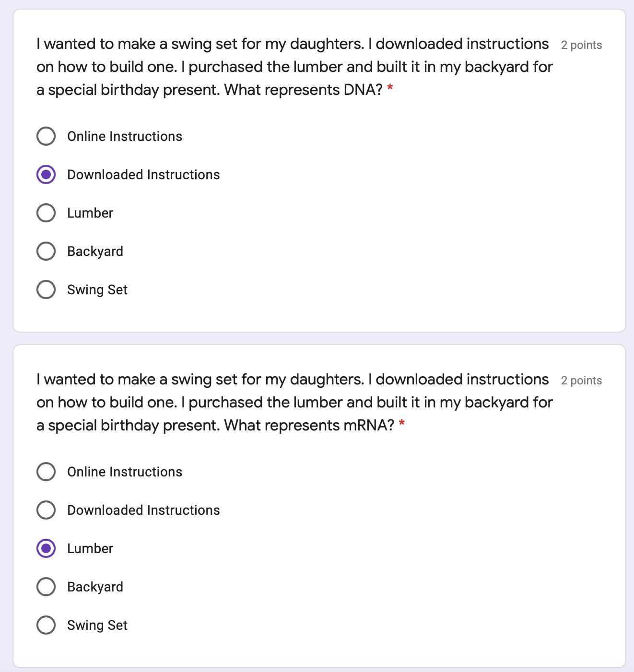The width and height of the screenshot is (634, 672).
Task: Select Online Instructions for the DNA question
Action: [46, 136]
